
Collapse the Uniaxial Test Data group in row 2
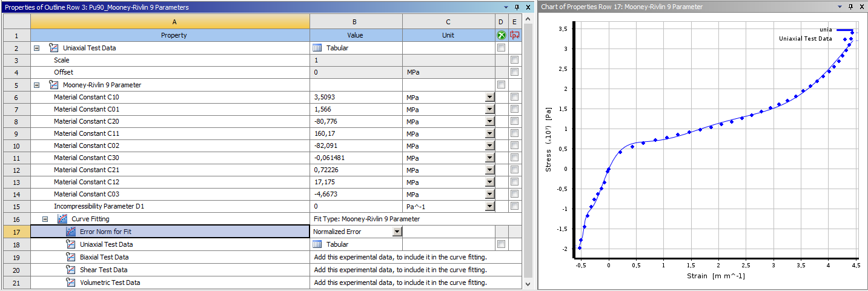pyautogui.click(x=37, y=48)
